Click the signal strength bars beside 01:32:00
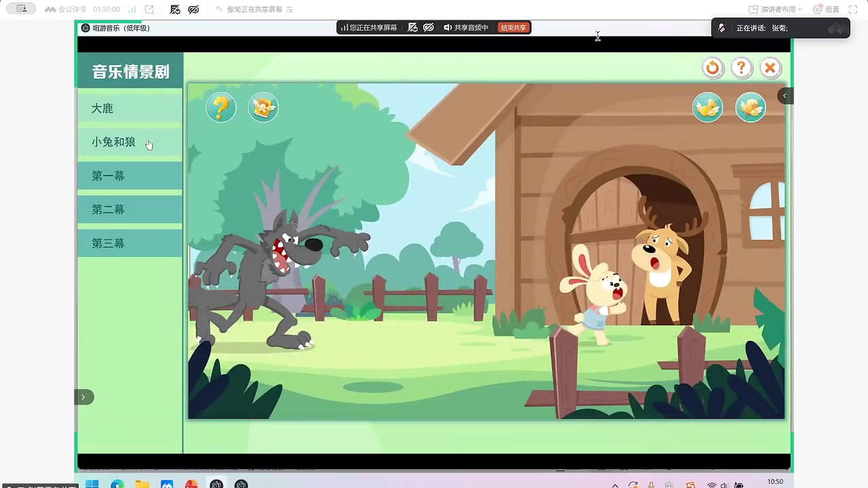The width and height of the screenshot is (868, 488). tap(131, 9)
